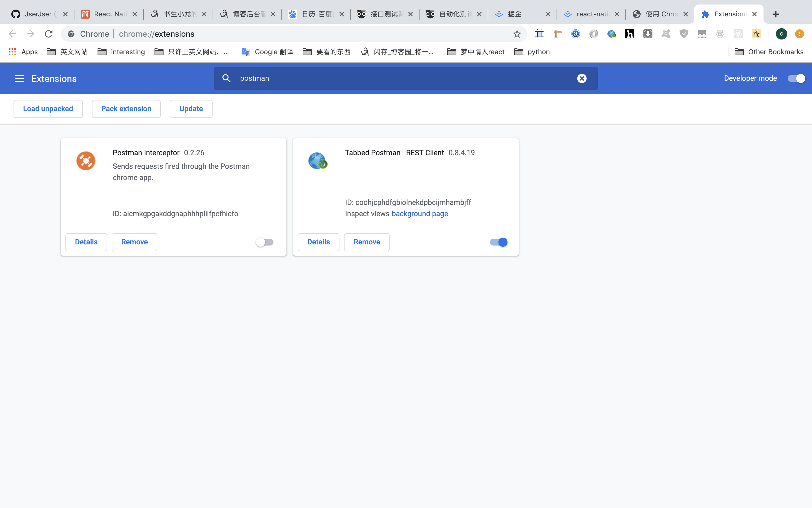
Task: Open the black 'h' extension icon
Action: [630, 34]
